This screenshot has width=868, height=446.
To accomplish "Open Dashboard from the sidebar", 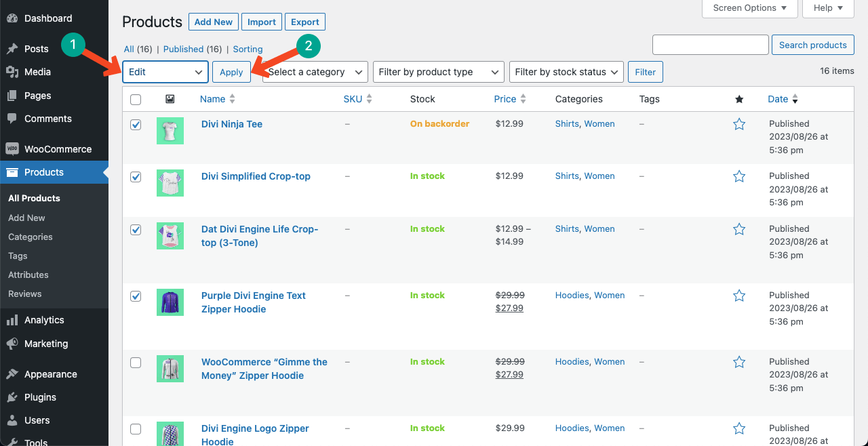I will [47, 18].
